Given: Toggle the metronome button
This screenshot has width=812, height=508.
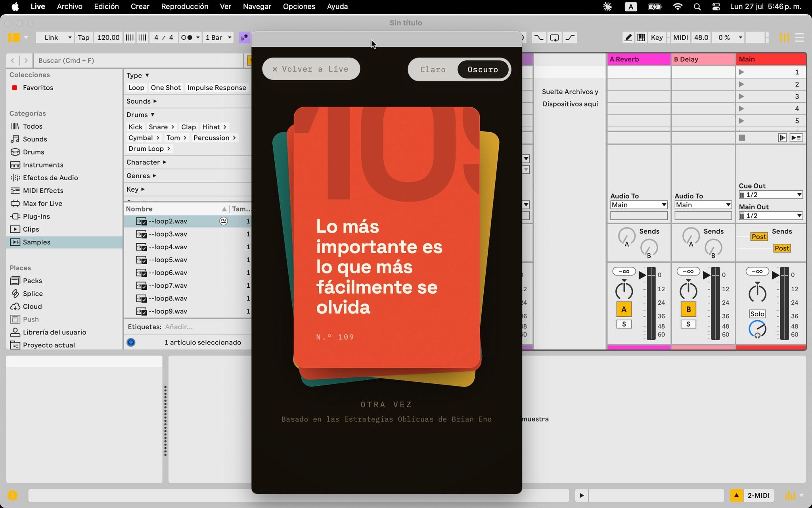Looking at the screenshot, I should pyautogui.click(x=187, y=37).
